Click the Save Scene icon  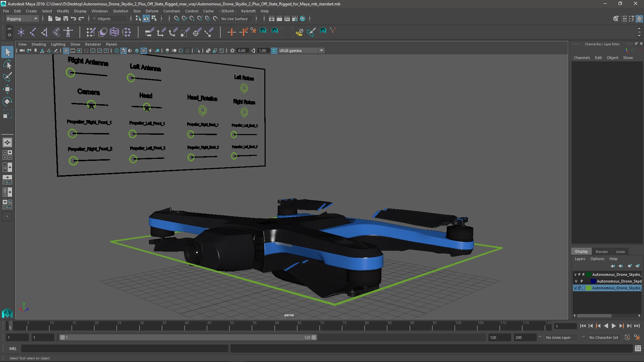point(66,19)
